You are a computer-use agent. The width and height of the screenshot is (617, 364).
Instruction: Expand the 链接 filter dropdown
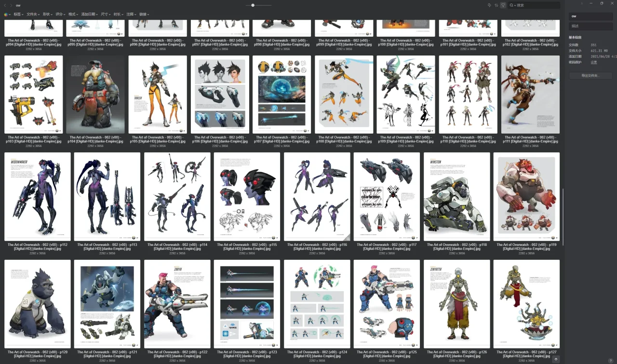click(x=144, y=14)
